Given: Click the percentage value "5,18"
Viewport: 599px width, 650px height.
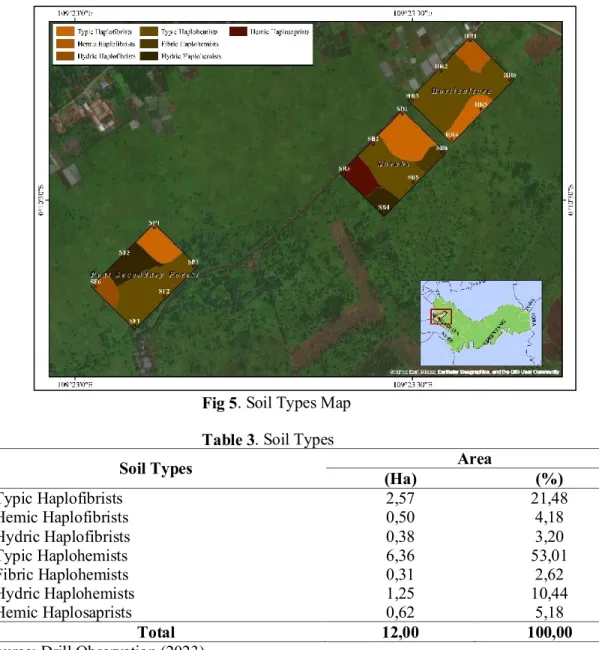Looking at the screenshot, I should [549, 612].
